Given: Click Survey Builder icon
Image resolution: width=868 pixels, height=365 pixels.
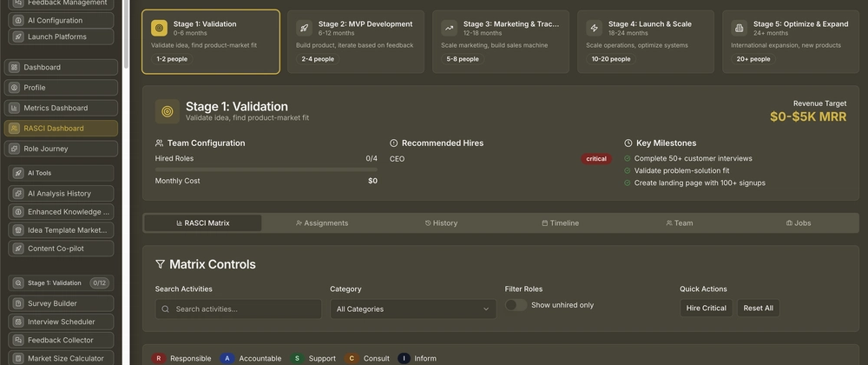Looking at the screenshot, I should [x=18, y=303].
